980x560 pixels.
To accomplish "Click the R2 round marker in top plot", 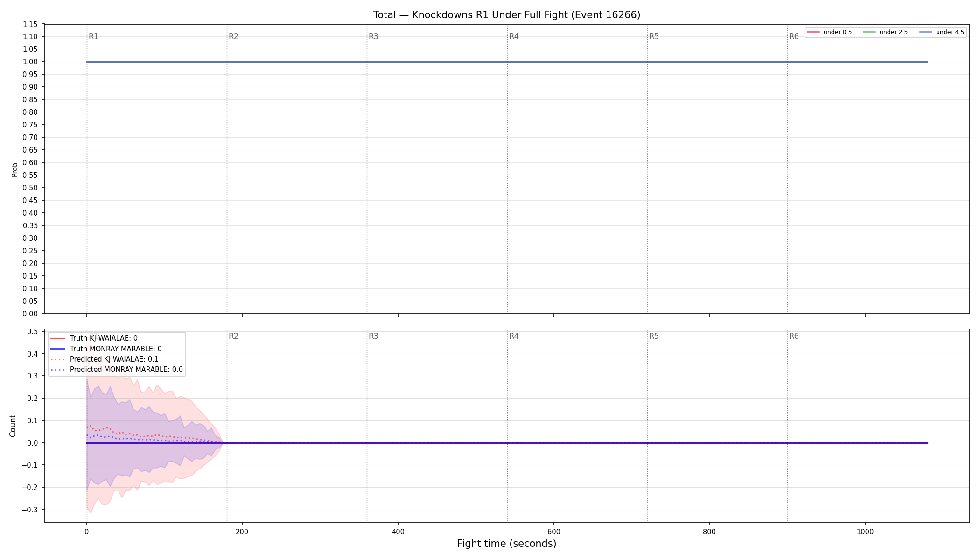I will pos(233,36).
